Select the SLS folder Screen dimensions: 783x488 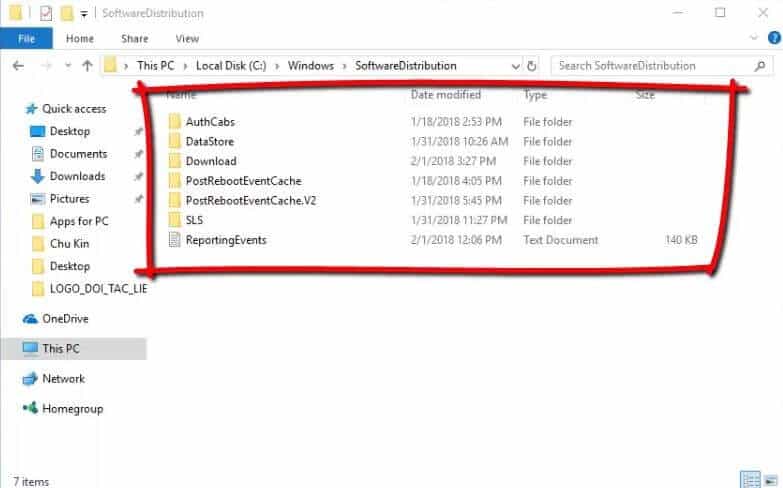[x=194, y=220]
